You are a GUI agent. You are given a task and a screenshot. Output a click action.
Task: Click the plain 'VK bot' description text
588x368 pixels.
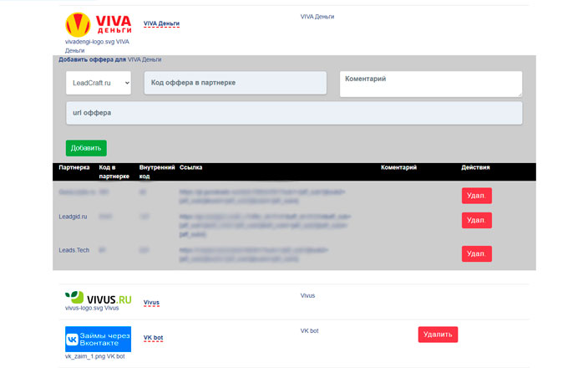coord(309,331)
